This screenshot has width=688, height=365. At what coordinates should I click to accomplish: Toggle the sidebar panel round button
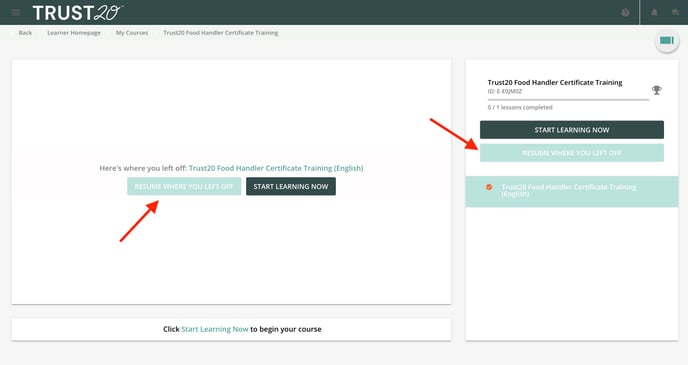(x=667, y=41)
